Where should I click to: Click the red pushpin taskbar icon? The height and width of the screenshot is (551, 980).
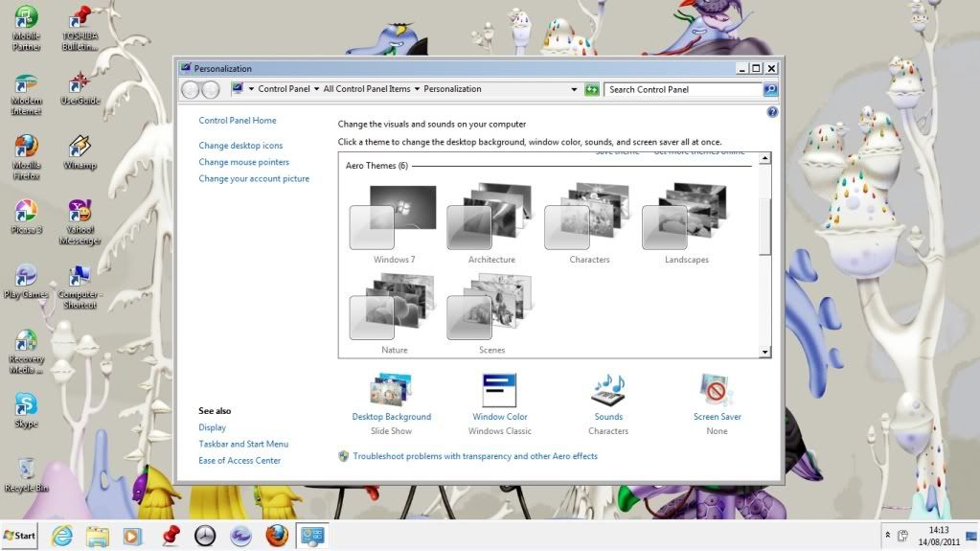tap(170, 536)
